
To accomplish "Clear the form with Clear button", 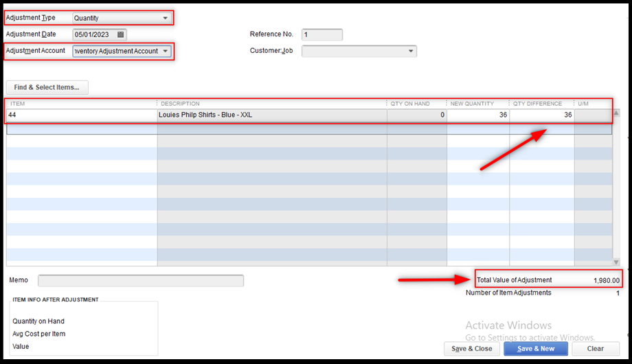I will pos(595,348).
